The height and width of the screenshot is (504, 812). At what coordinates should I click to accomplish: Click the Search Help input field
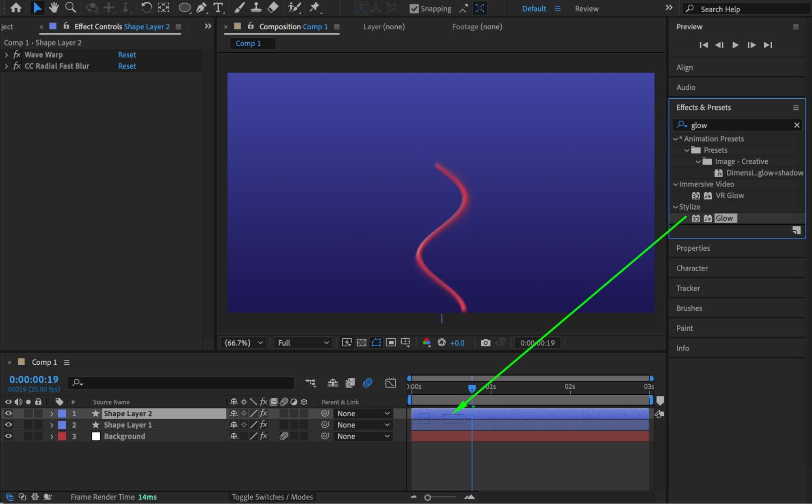coord(747,9)
